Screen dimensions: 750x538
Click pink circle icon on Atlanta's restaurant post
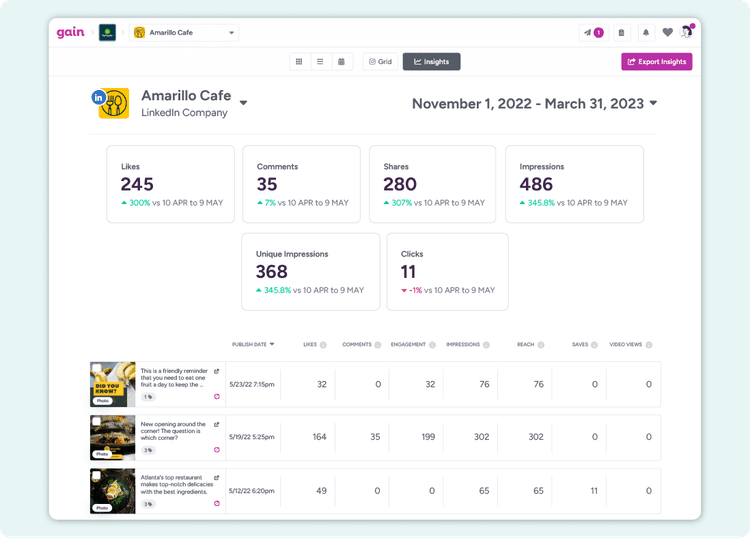pos(217,503)
